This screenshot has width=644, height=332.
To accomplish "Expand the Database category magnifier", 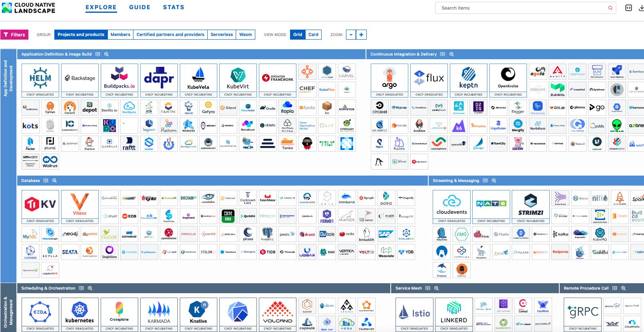I will 55,181.
